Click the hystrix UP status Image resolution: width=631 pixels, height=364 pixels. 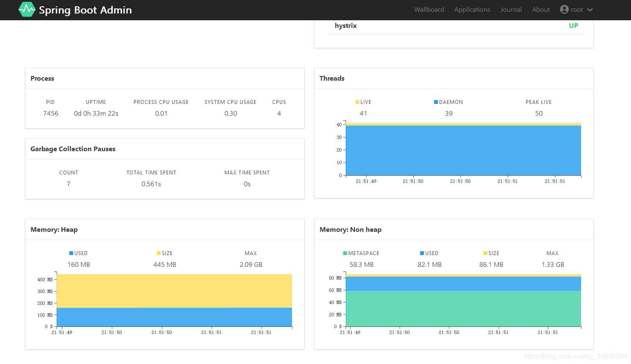click(574, 26)
